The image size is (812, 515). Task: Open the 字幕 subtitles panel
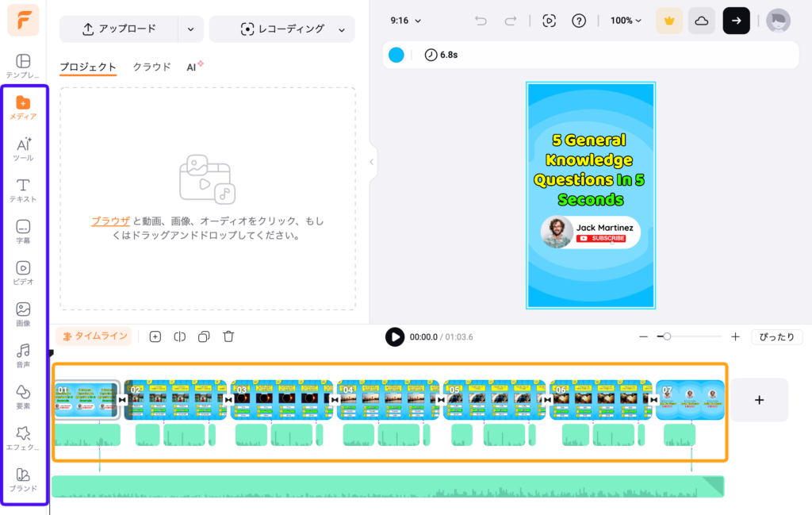[x=23, y=231]
